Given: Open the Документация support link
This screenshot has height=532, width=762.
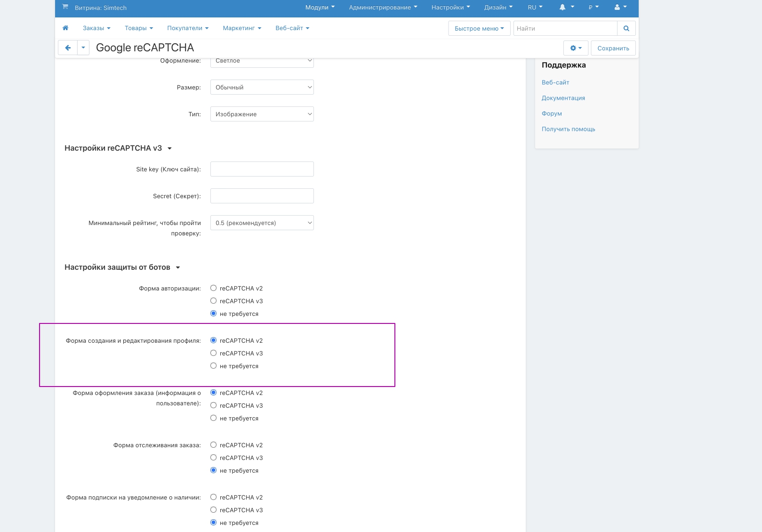Looking at the screenshot, I should click(563, 98).
